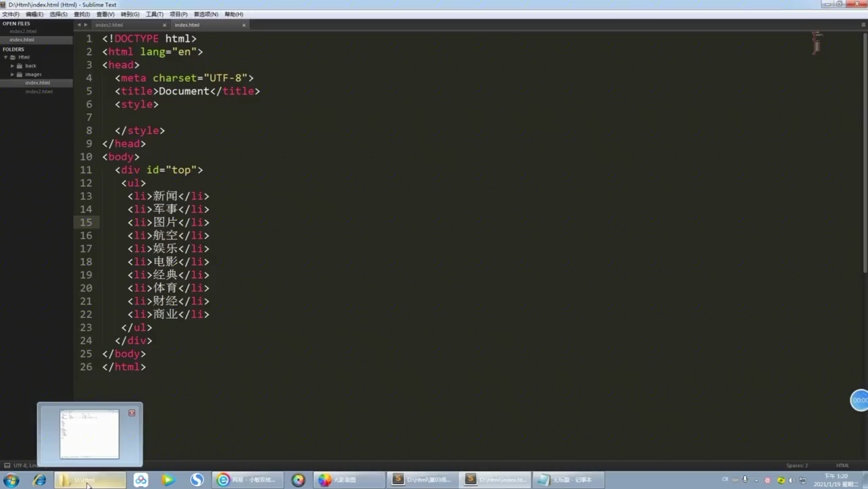Close the index.html tab
The width and height of the screenshot is (868, 489).
[244, 25]
